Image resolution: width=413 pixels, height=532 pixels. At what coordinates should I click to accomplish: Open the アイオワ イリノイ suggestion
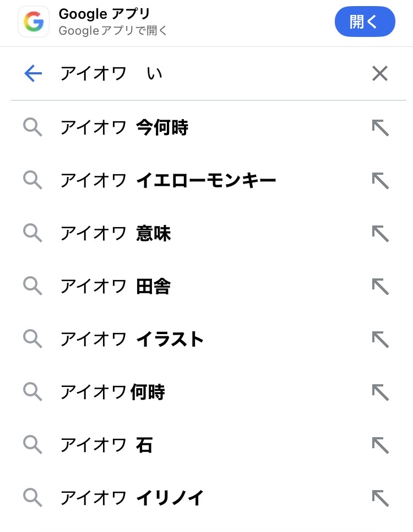(x=132, y=498)
